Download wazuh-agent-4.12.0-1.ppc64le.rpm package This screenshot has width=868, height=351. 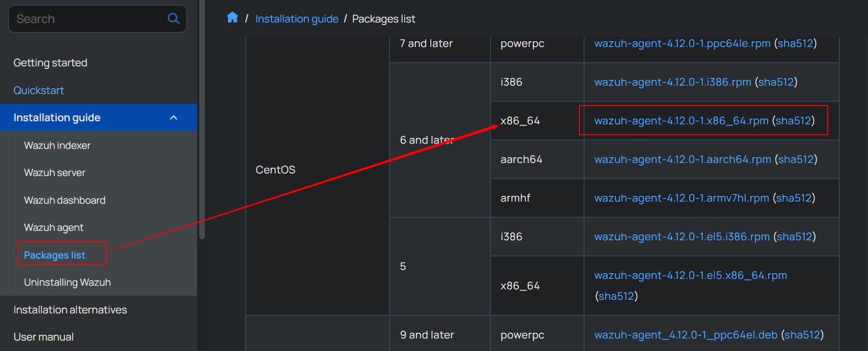pos(682,43)
